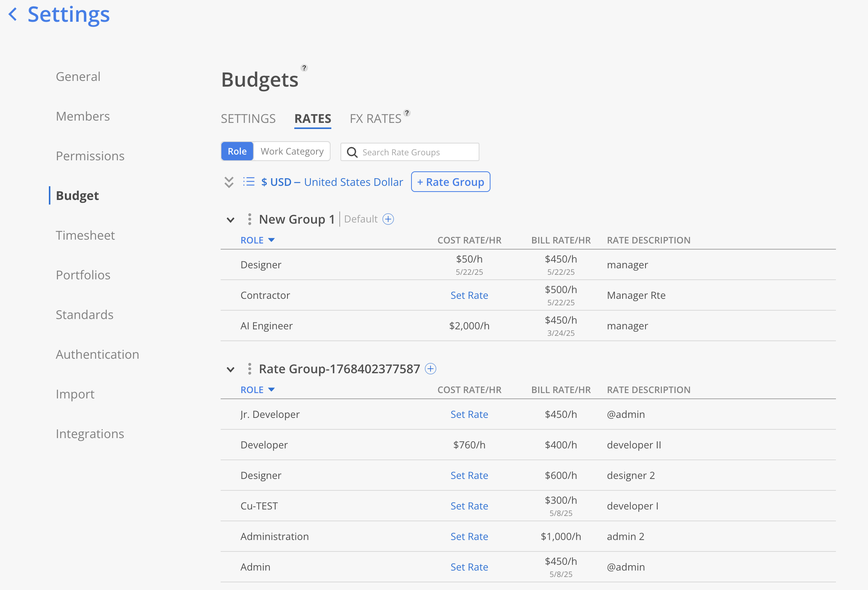
Task: Select the Role toggle option
Action: click(x=237, y=152)
